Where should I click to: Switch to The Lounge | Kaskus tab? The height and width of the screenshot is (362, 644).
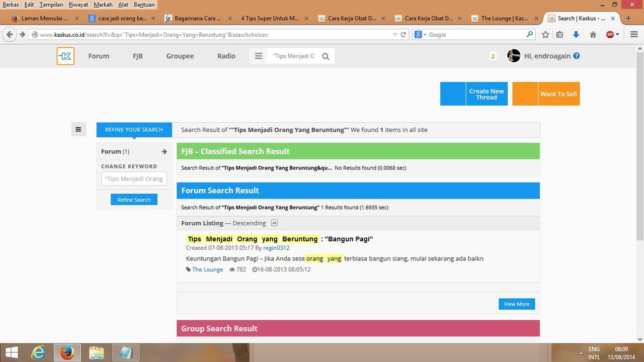[x=504, y=18]
